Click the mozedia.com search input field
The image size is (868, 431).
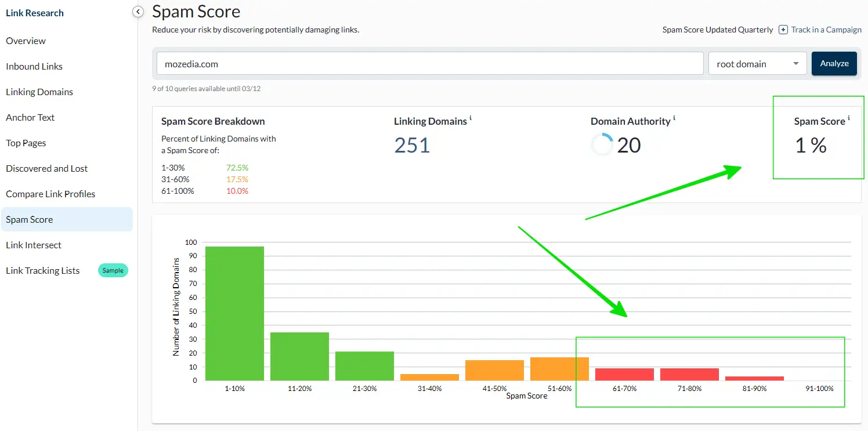[429, 63]
